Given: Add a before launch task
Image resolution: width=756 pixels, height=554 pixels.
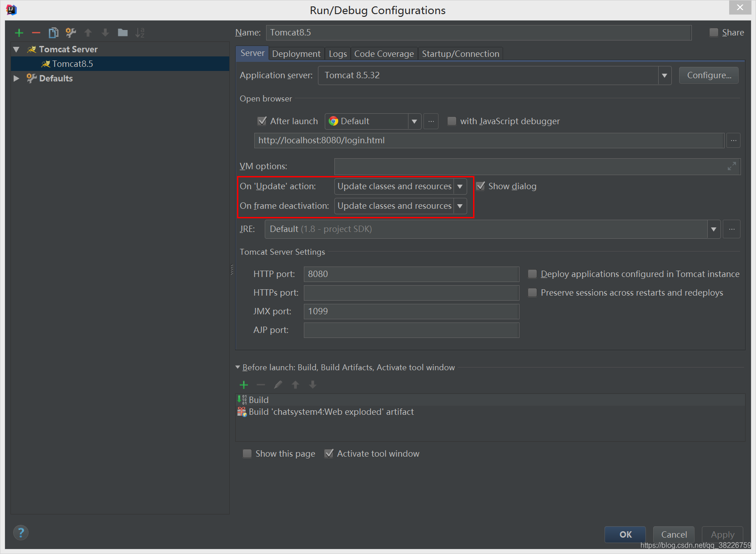Looking at the screenshot, I should (244, 385).
